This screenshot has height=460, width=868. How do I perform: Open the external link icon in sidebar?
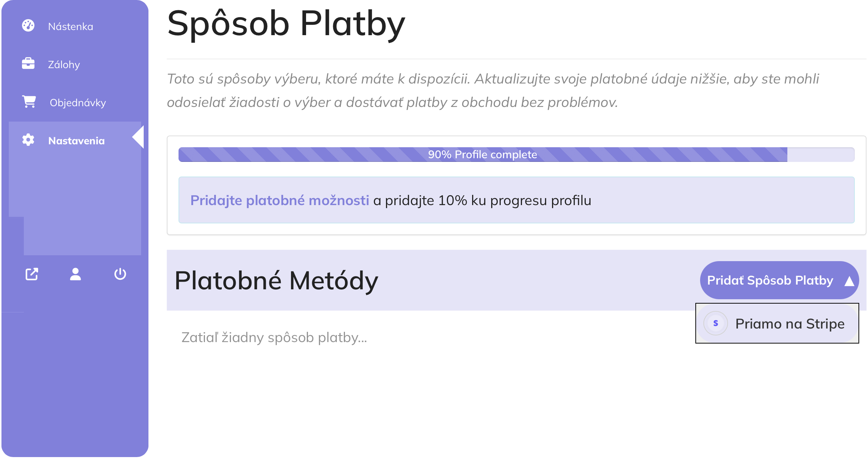pyautogui.click(x=32, y=274)
